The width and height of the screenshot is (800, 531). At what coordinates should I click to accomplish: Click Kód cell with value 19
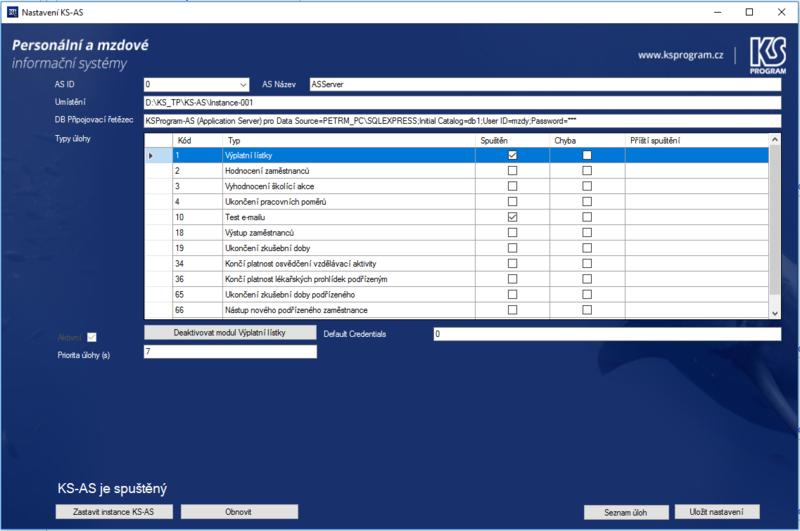point(197,248)
